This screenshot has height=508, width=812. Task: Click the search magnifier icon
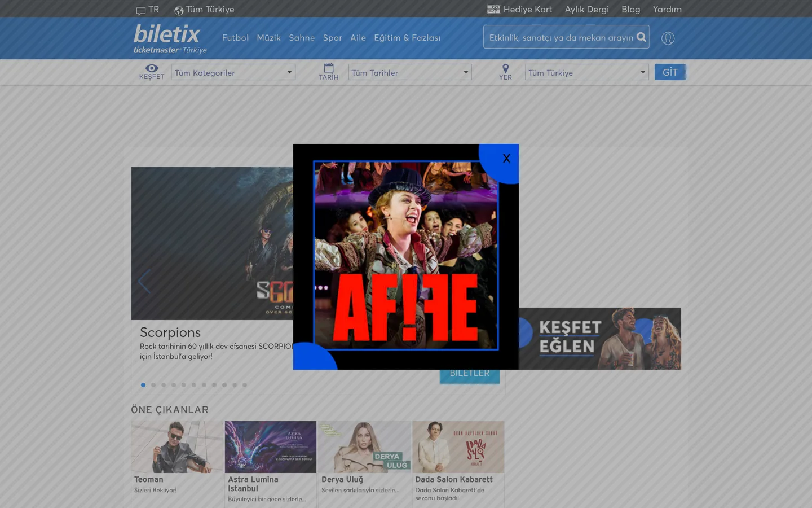coord(641,37)
